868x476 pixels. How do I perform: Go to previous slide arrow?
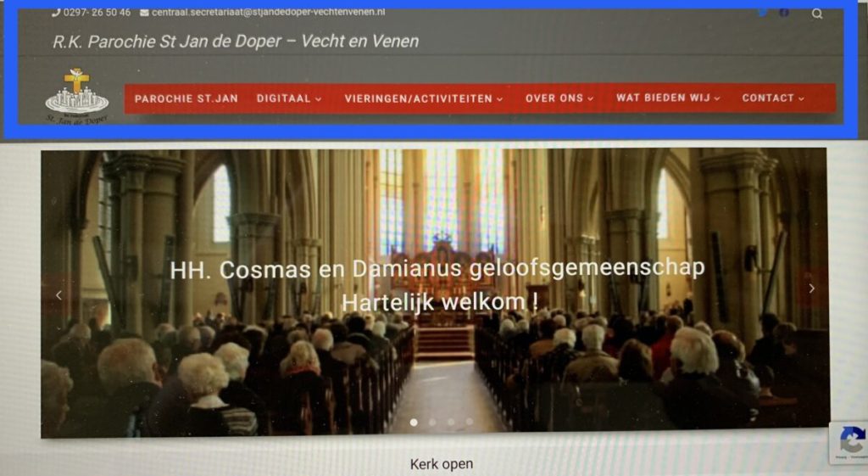click(58, 295)
